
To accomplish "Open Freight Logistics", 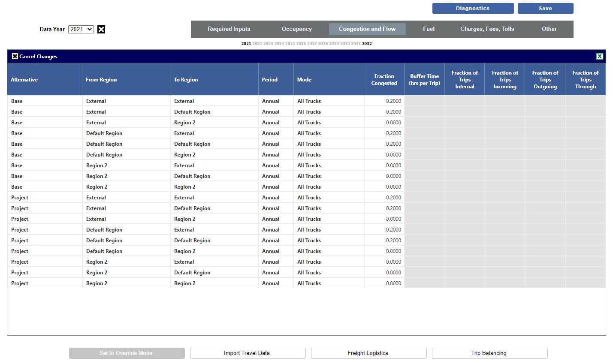I will (368, 353).
